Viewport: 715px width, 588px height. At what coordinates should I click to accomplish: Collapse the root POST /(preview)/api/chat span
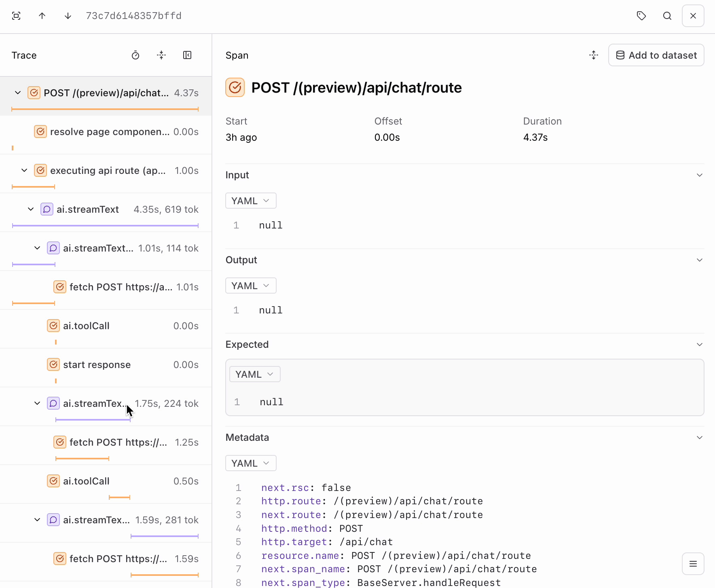click(17, 93)
